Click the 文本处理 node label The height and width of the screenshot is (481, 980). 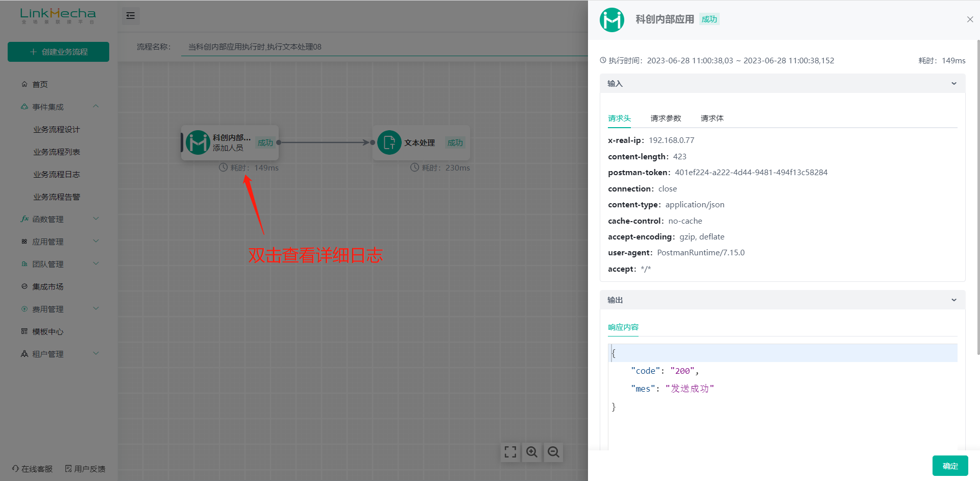420,143
